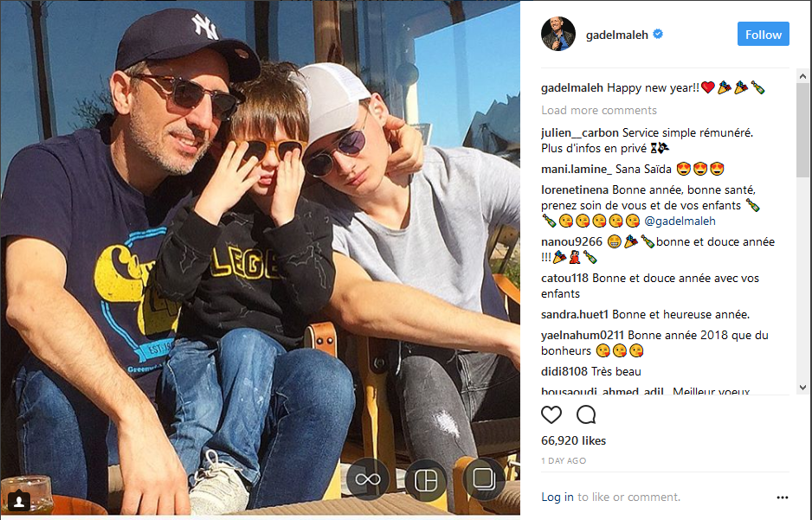The image size is (812, 520).
Task: Click the heart like icon
Action: 551,415
